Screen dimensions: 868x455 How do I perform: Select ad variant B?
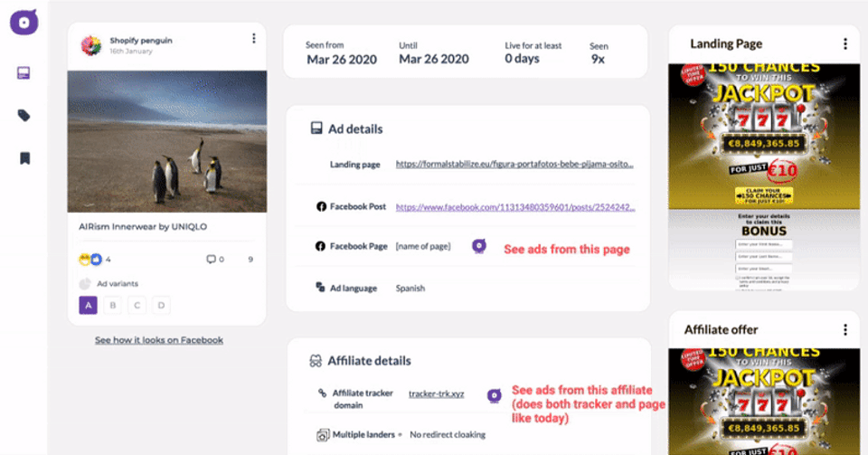(113, 305)
